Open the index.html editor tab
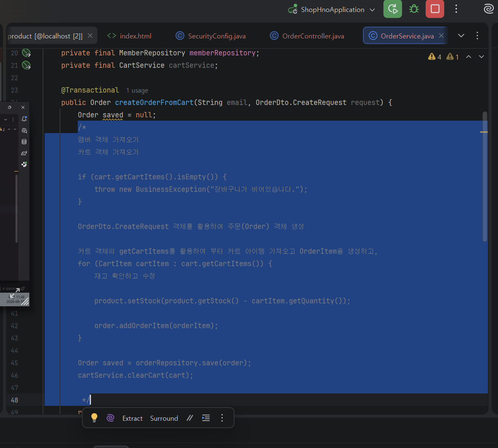 point(129,36)
